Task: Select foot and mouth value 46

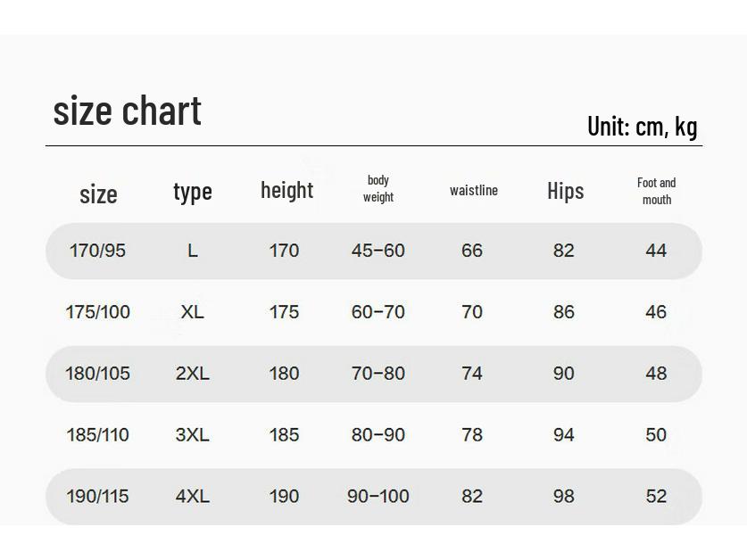Action: click(x=656, y=312)
